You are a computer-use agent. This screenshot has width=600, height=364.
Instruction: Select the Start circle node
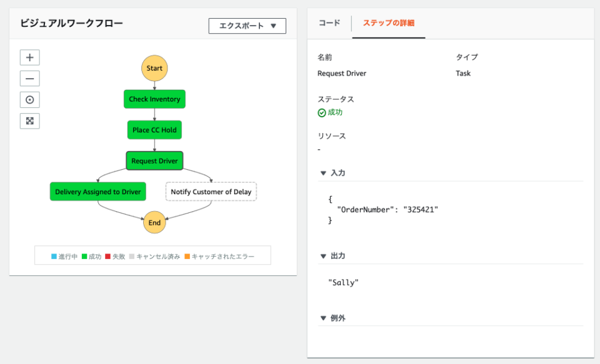(x=154, y=68)
